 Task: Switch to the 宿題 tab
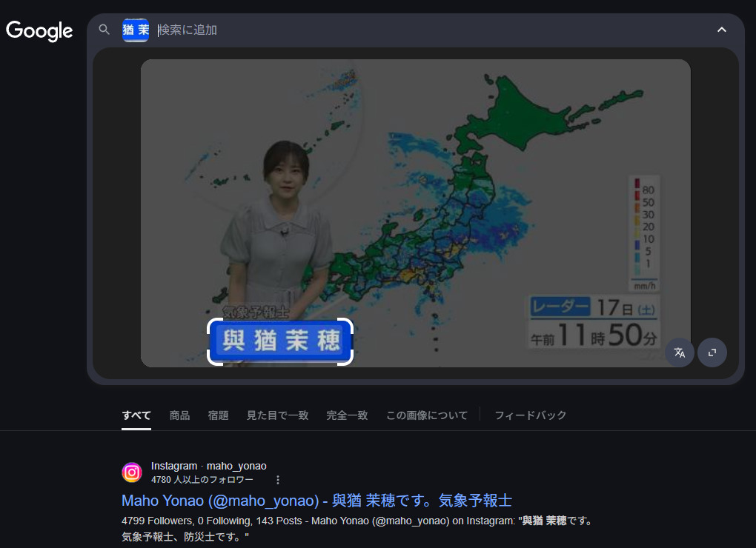tap(218, 415)
